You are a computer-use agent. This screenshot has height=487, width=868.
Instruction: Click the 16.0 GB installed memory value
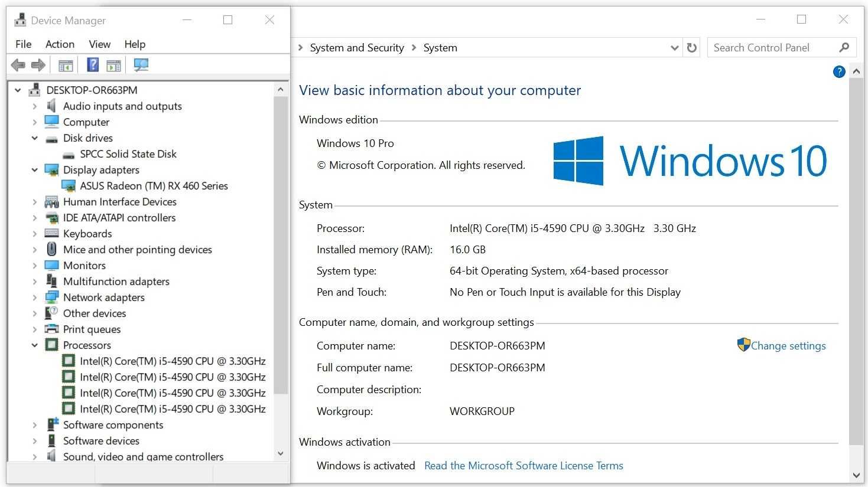coord(467,250)
